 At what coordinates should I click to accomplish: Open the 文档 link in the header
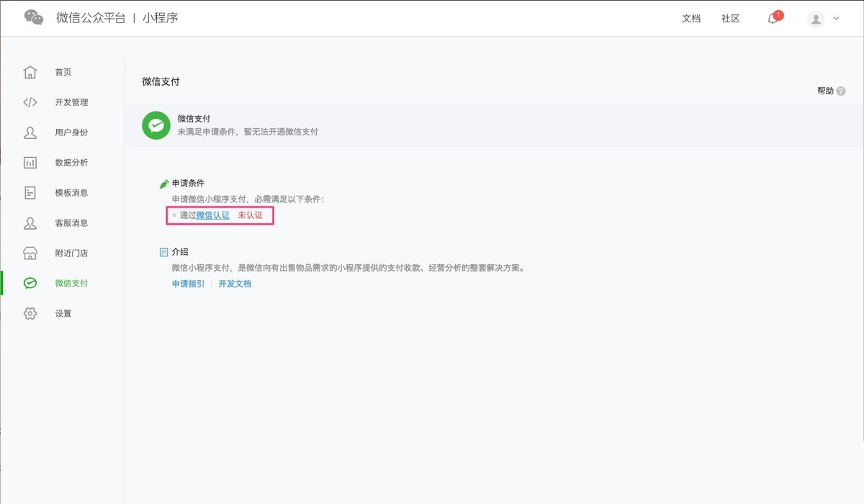coord(691,19)
